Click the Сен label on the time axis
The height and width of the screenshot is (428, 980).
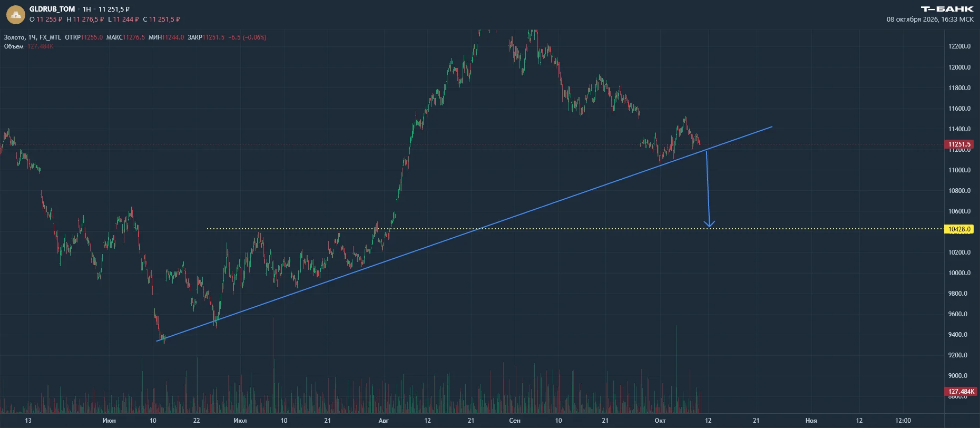click(515, 421)
